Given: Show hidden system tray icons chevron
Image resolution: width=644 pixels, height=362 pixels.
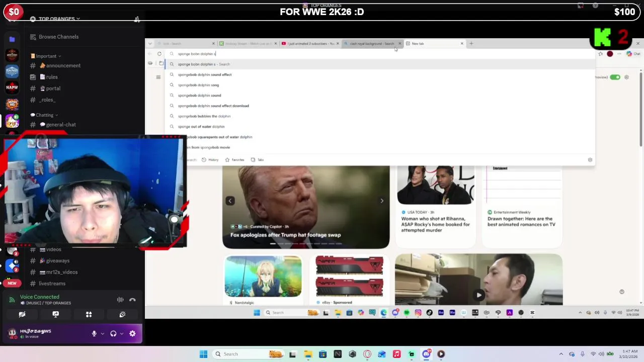Looking at the screenshot, I should coord(561,354).
